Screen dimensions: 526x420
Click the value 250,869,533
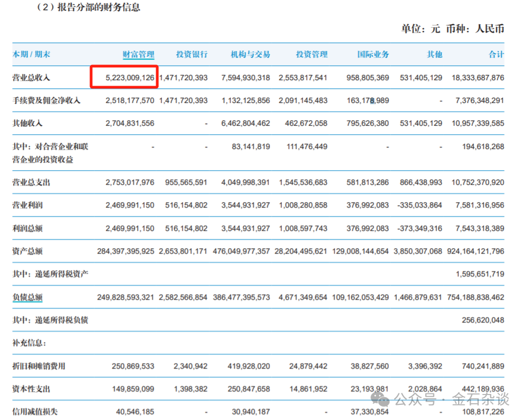[133, 366]
